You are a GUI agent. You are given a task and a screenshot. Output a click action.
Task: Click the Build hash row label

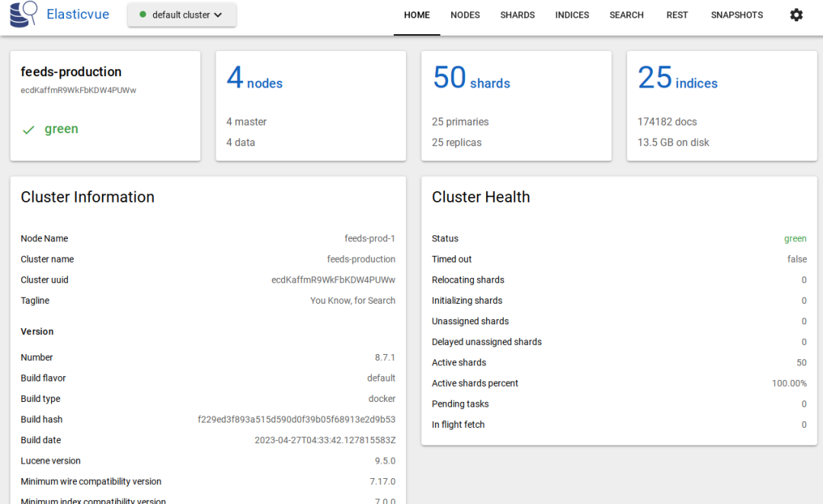point(41,419)
